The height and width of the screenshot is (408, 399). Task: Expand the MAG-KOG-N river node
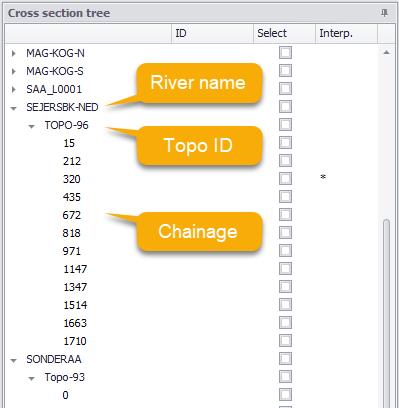[13, 53]
